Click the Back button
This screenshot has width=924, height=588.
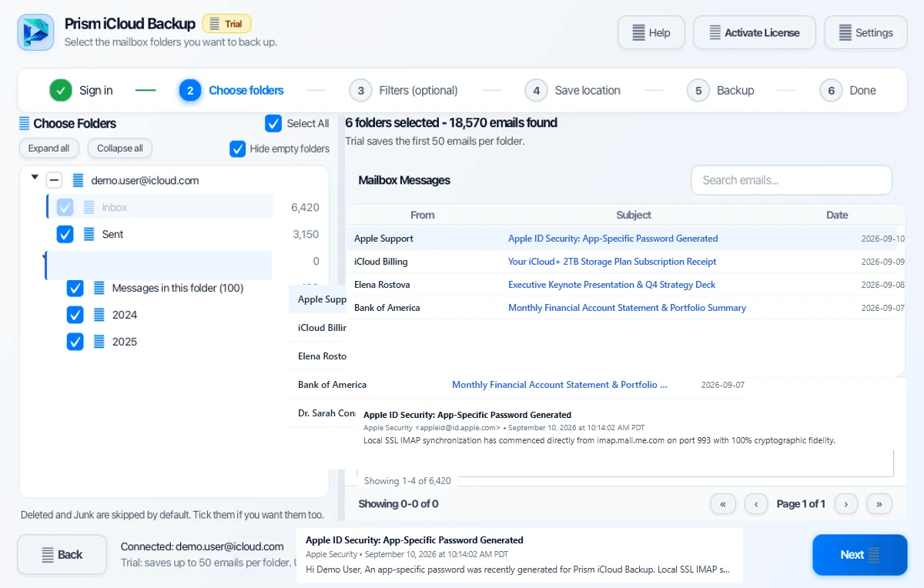point(62,554)
